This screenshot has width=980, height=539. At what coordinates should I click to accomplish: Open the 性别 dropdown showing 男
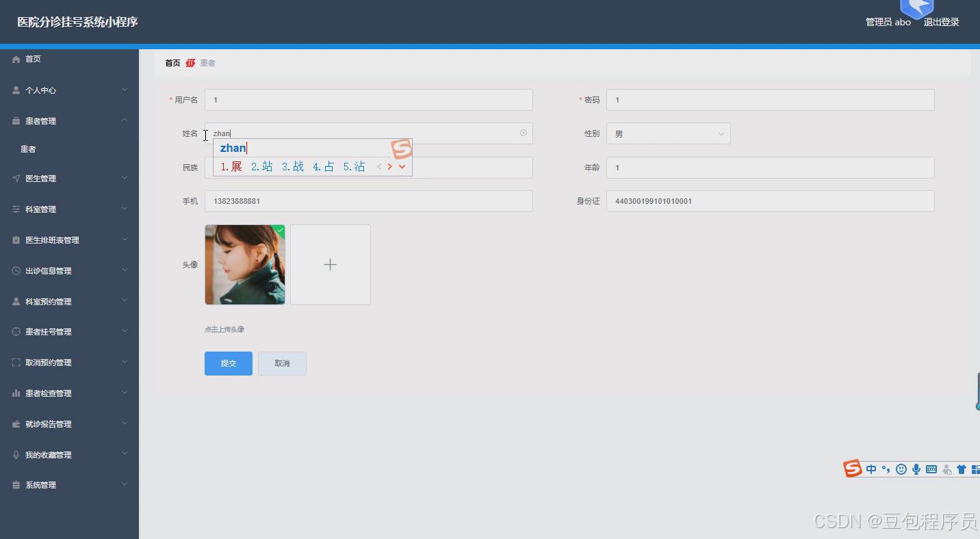click(668, 133)
